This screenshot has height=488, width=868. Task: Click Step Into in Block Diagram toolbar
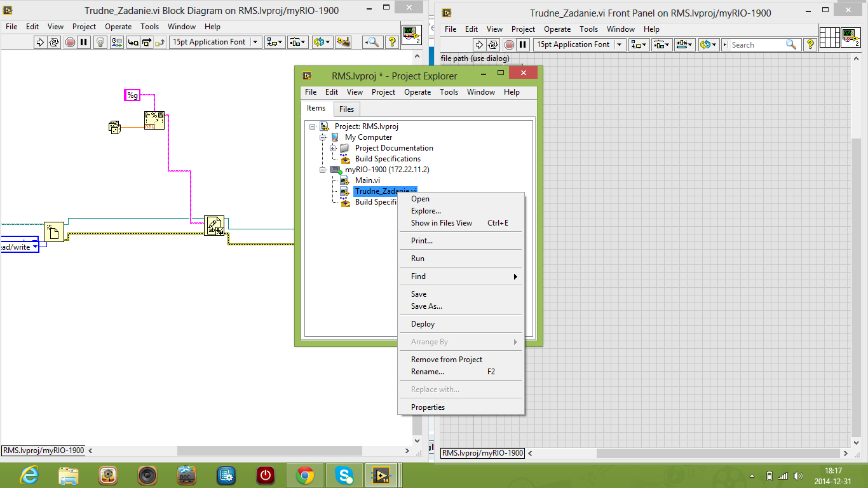point(133,42)
